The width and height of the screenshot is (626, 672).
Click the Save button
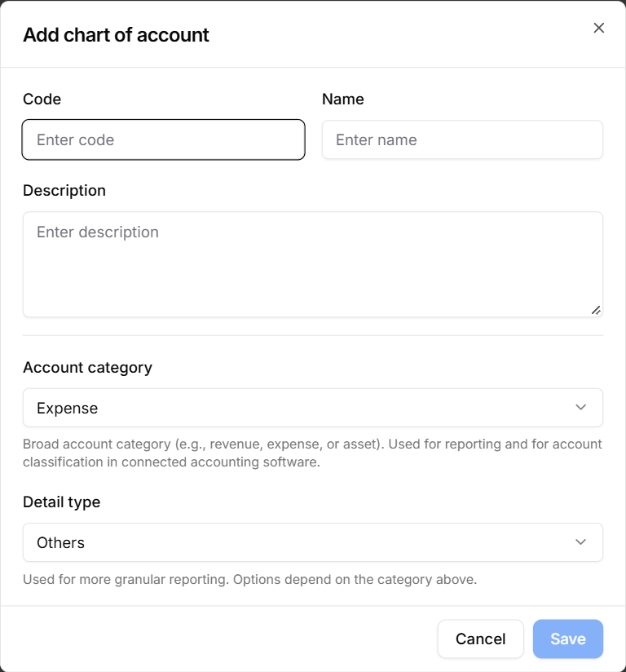point(568,639)
